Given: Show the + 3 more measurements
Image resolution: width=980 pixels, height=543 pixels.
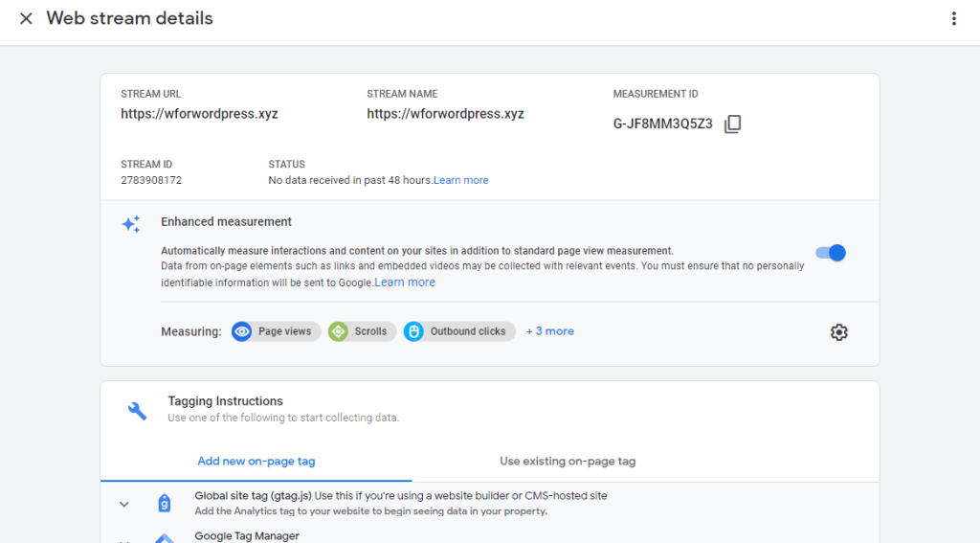Looking at the screenshot, I should (550, 331).
